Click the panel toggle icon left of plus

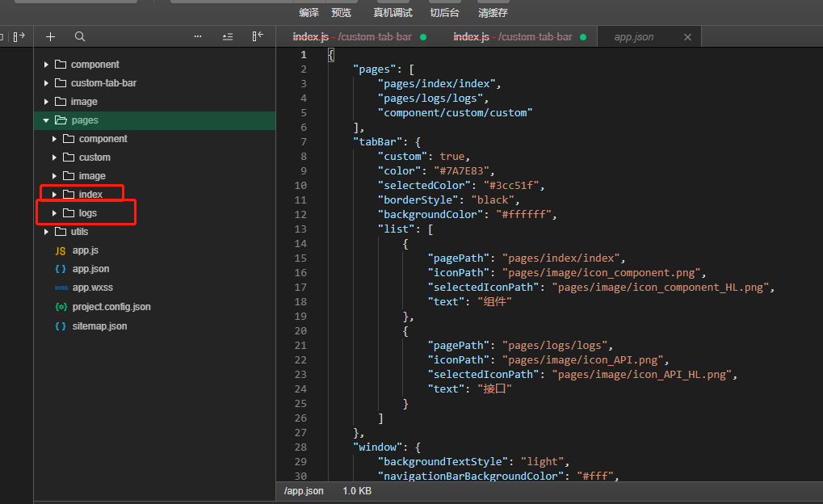coord(19,37)
